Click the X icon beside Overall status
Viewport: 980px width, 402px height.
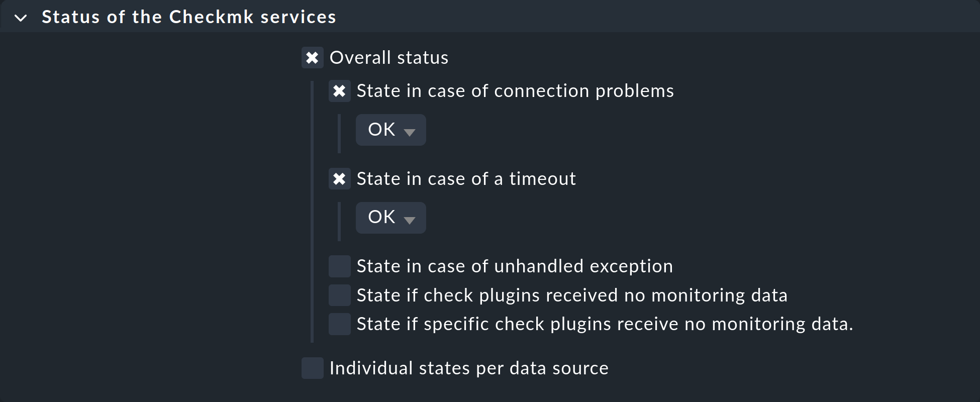[x=313, y=58]
